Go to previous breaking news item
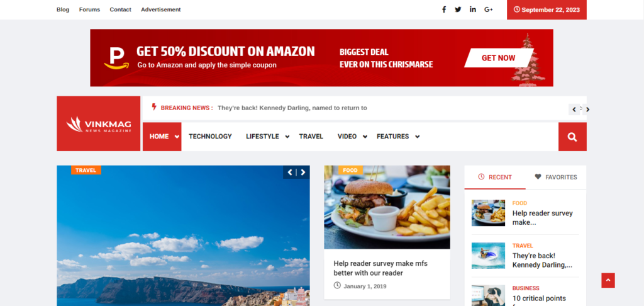The image size is (644, 306). pyautogui.click(x=574, y=110)
